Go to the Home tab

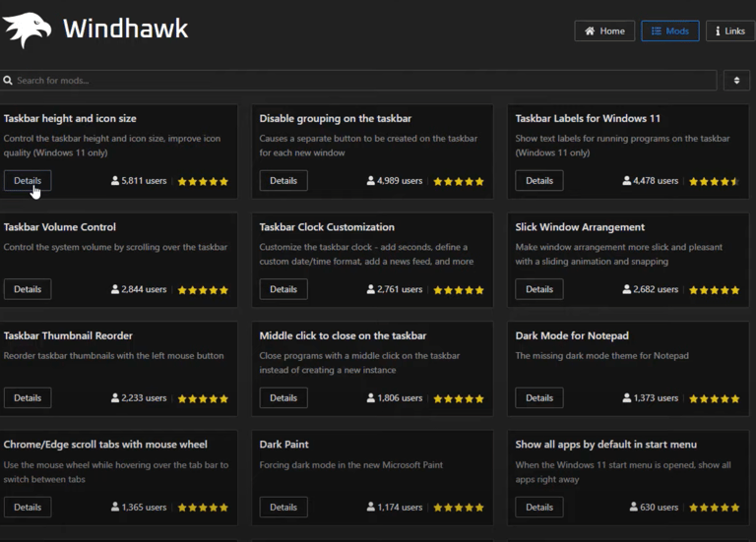point(604,30)
